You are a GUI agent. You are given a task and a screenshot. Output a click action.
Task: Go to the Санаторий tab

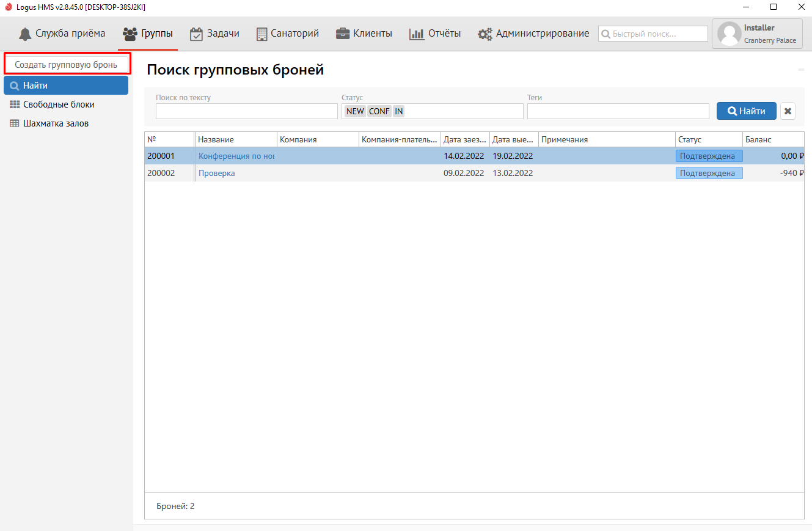pos(287,34)
